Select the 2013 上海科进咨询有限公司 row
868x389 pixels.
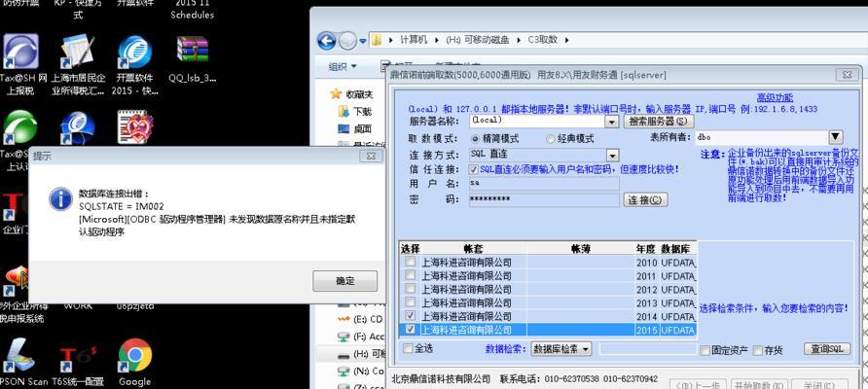(x=548, y=302)
